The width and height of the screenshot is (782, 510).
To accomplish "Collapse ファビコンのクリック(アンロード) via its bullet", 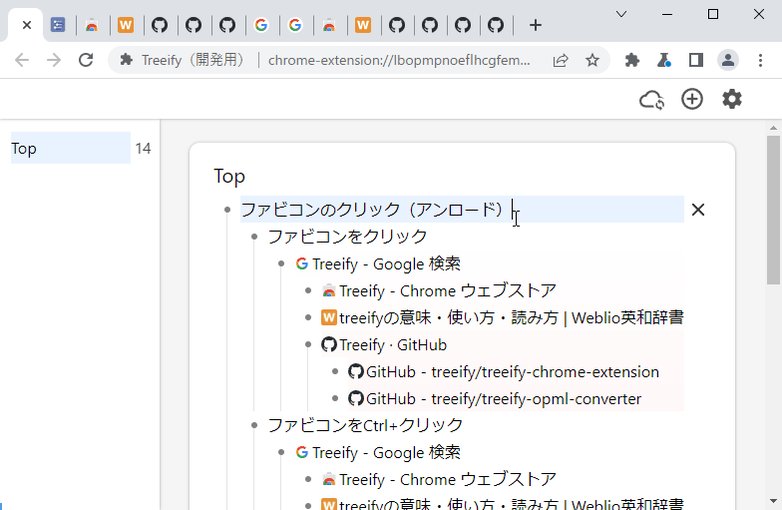I will 227,209.
